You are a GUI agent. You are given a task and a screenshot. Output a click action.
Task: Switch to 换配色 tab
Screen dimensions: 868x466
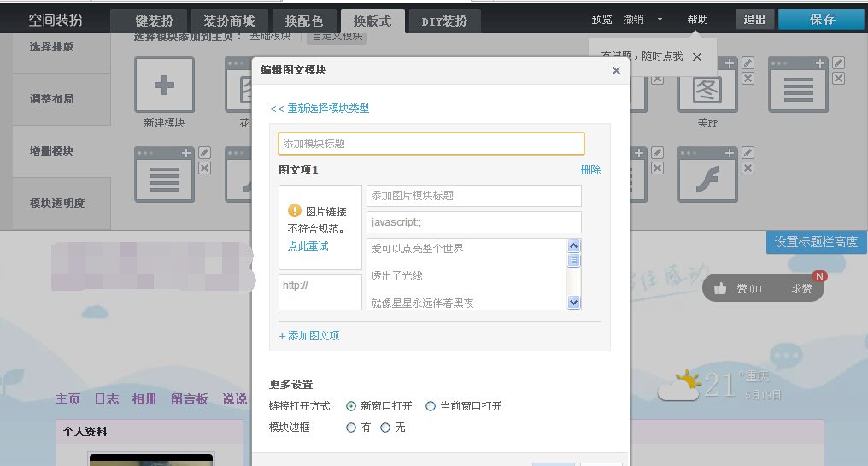(x=304, y=21)
